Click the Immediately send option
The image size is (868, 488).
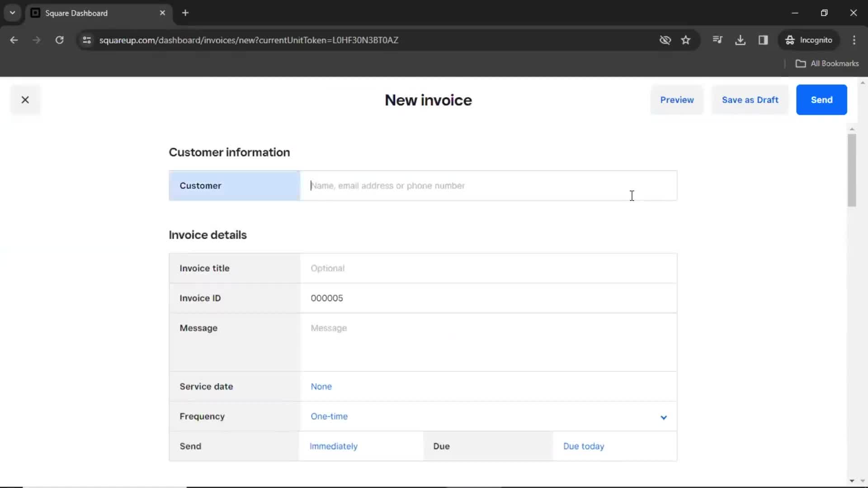coord(334,446)
